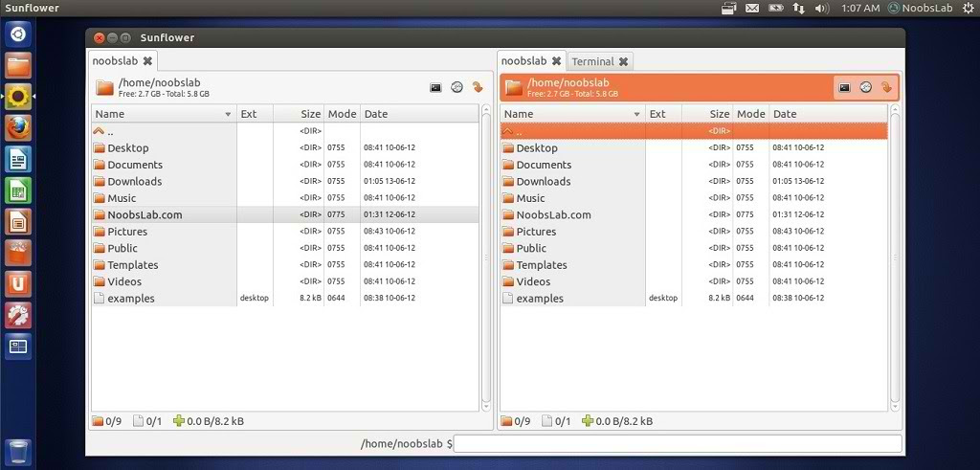Screen dimensions: 980x470
Task: Close the Terminal tab
Action: coord(623,61)
